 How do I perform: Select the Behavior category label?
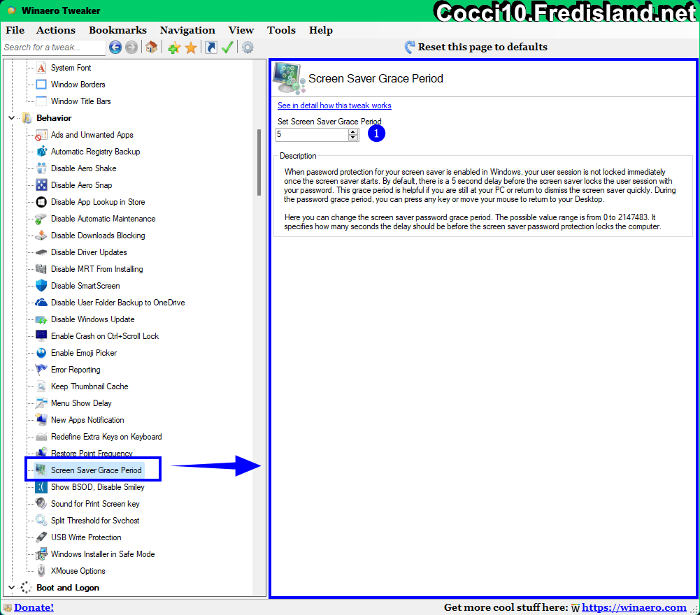tap(54, 118)
